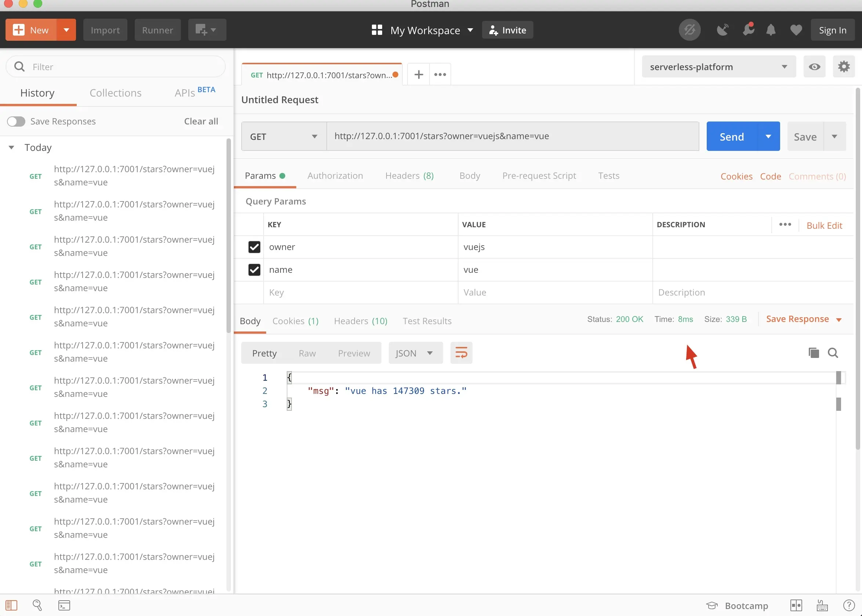Uncheck the owner query param checkbox
The width and height of the screenshot is (862, 616).
click(254, 247)
